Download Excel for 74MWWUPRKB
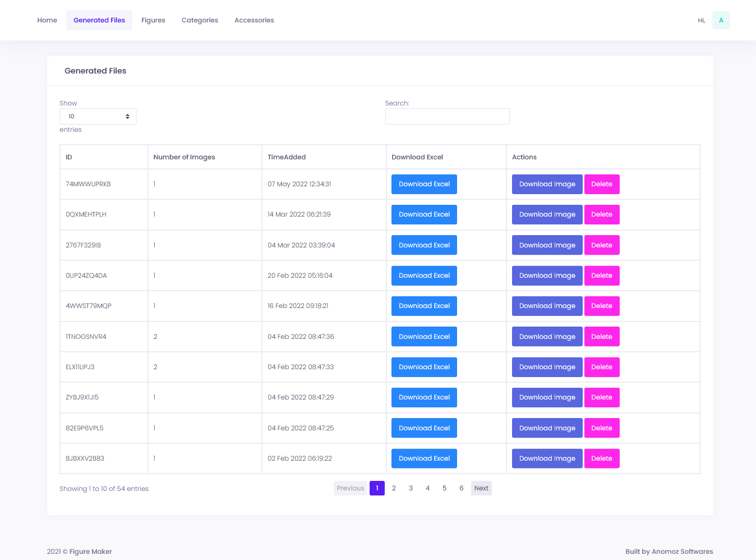The height and width of the screenshot is (560, 756). pyautogui.click(x=424, y=184)
